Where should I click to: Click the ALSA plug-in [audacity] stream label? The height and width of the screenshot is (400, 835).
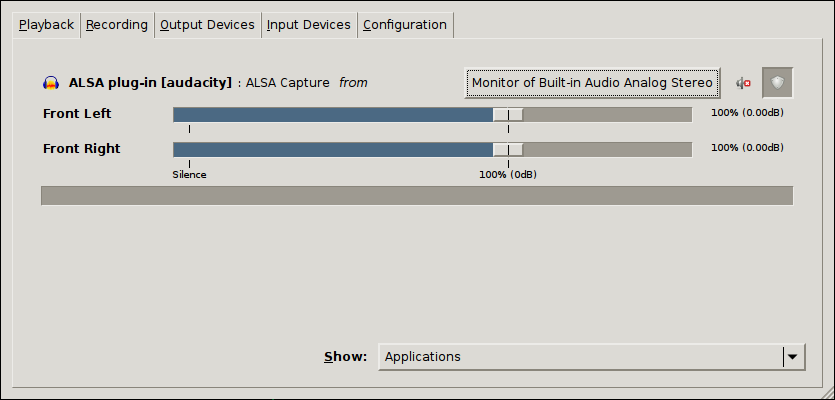(150, 83)
